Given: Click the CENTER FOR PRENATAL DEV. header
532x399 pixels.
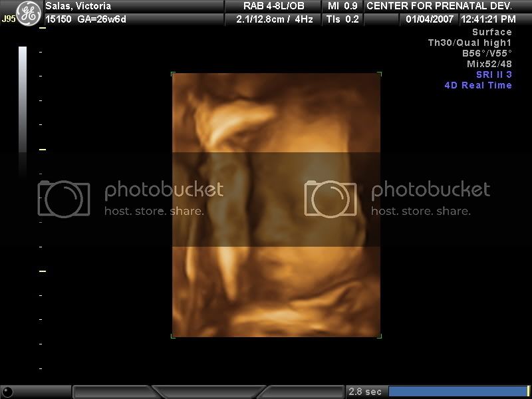Looking at the screenshot, I should click(439, 6).
